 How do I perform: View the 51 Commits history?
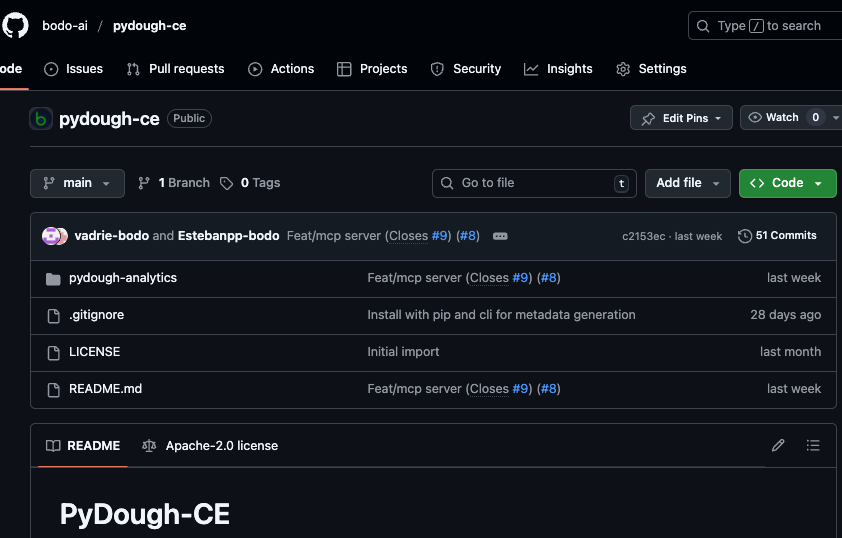point(778,236)
